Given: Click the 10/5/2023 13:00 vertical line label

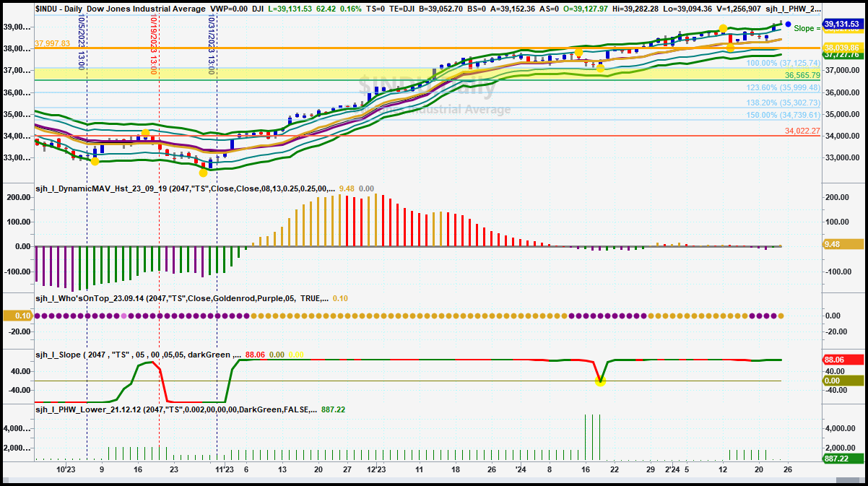Looking at the screenshot, I should click(82, 42).
